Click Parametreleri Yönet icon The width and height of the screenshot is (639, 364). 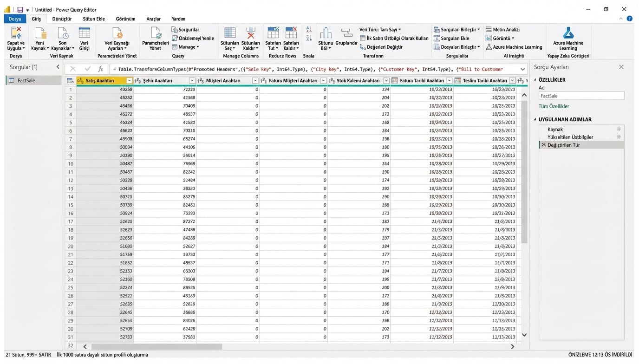point(155,33)
